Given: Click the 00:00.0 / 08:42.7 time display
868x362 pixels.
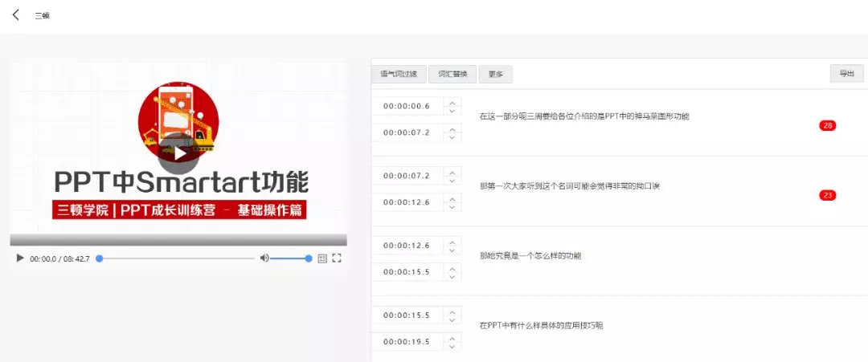Looking at the screenshot, I should click(x=59, y=258).
